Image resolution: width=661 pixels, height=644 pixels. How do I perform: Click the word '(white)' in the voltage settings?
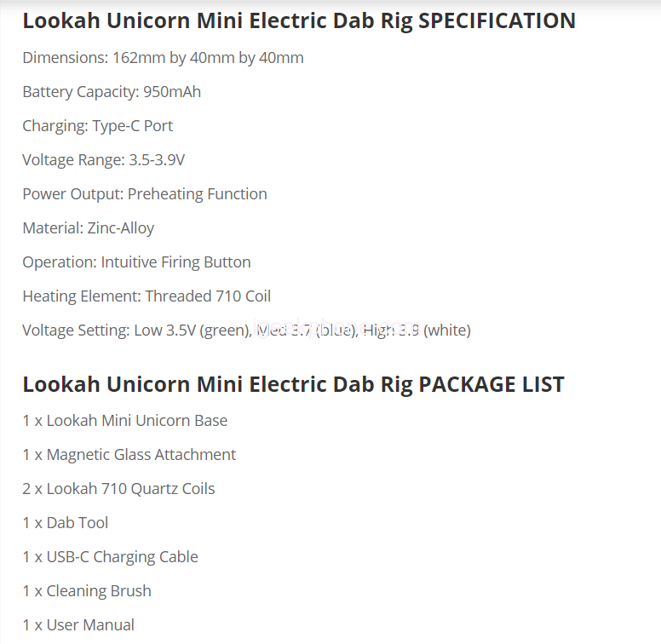pos(447,331)
